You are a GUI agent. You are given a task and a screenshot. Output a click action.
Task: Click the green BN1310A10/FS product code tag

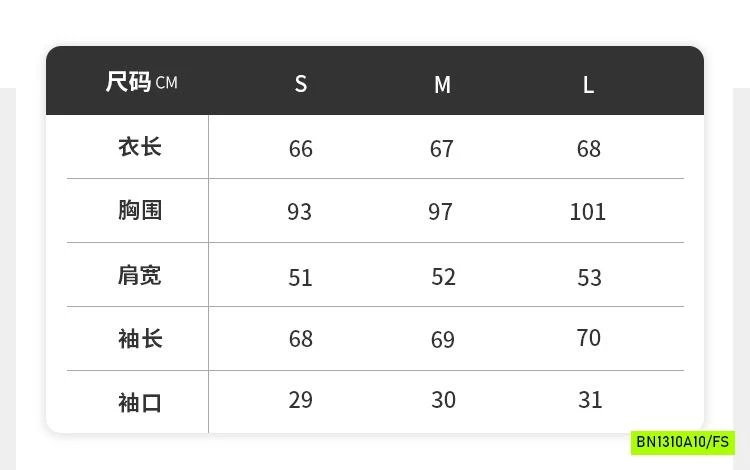pyautogui.click(x=684, y=441)
